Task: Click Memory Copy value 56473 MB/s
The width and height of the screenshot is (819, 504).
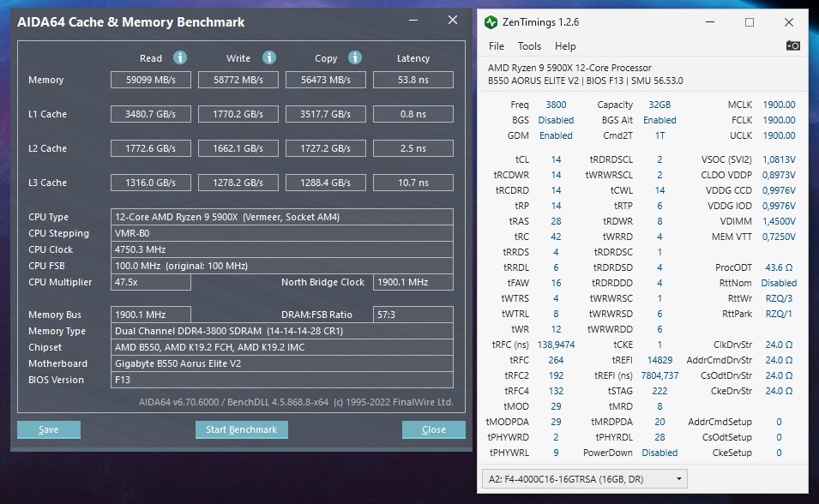Action: pos(325,80)
